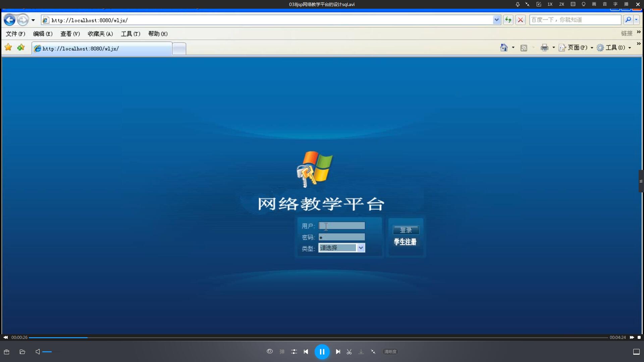The width and height of the screenshot is (644, 362).
Task: Toggle the light bulb icon
Action: click(584, 4)
